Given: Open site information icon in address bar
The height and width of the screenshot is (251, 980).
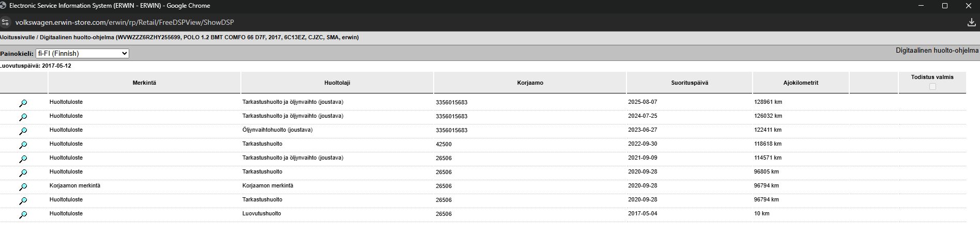Looking at the screenshot, I should pos(6,22).
